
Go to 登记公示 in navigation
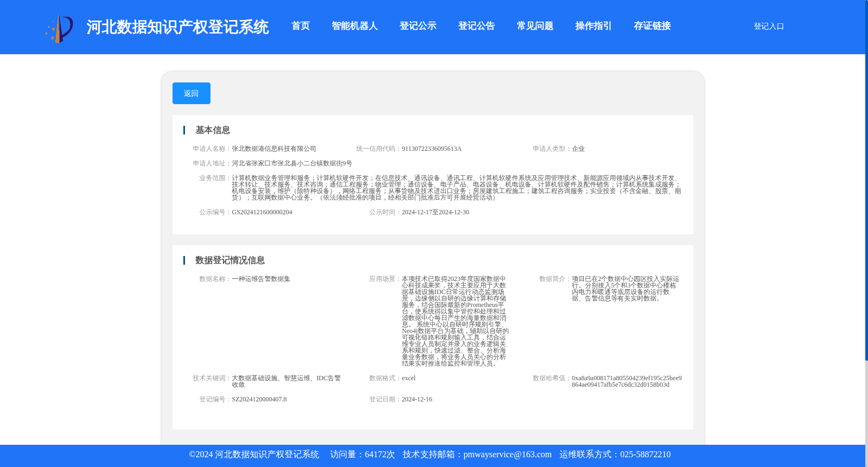pyautogui.click(x=418, y=26)
